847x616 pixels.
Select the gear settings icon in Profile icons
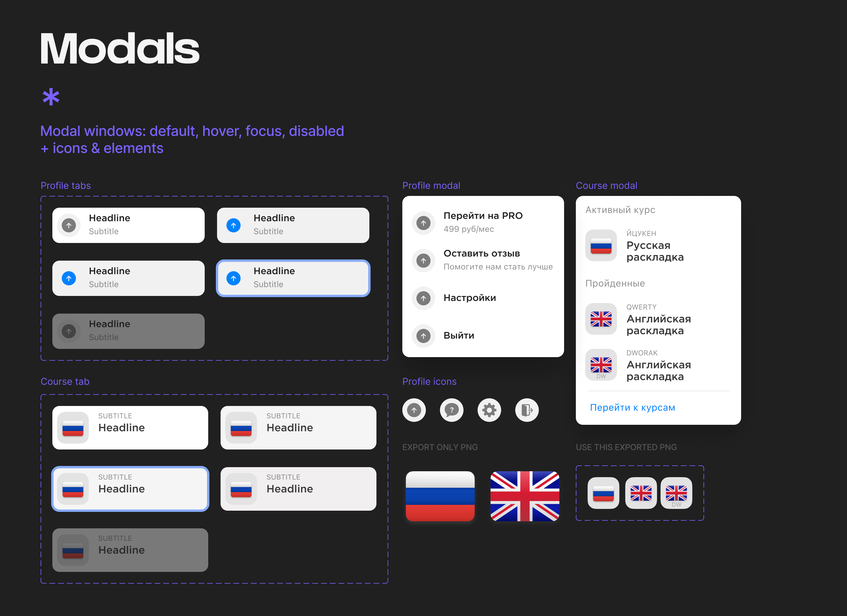[490, 410]
